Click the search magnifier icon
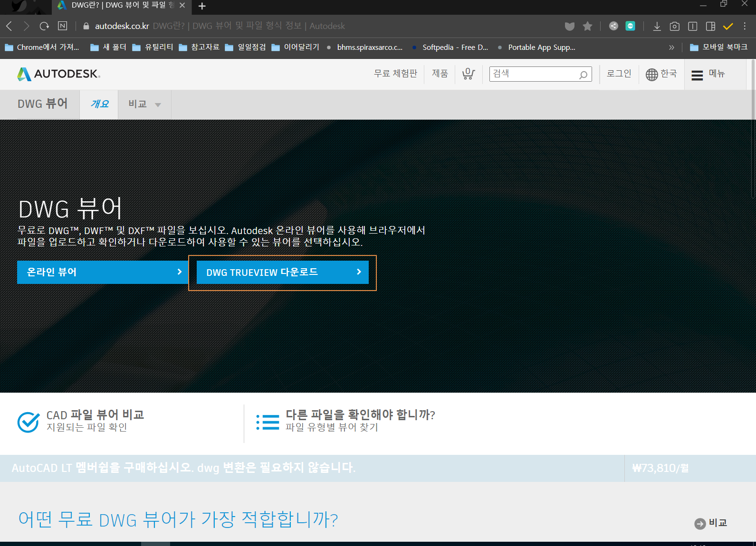 tap(583, 75)
